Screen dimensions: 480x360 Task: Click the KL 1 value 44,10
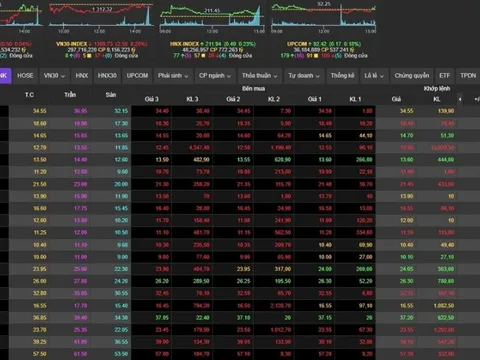[x=366, y=135]
